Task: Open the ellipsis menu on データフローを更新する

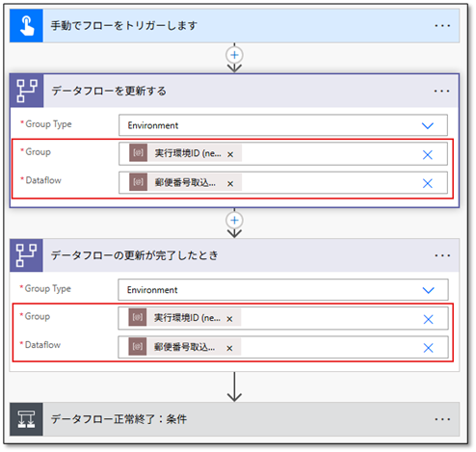Action: point(441,92)
